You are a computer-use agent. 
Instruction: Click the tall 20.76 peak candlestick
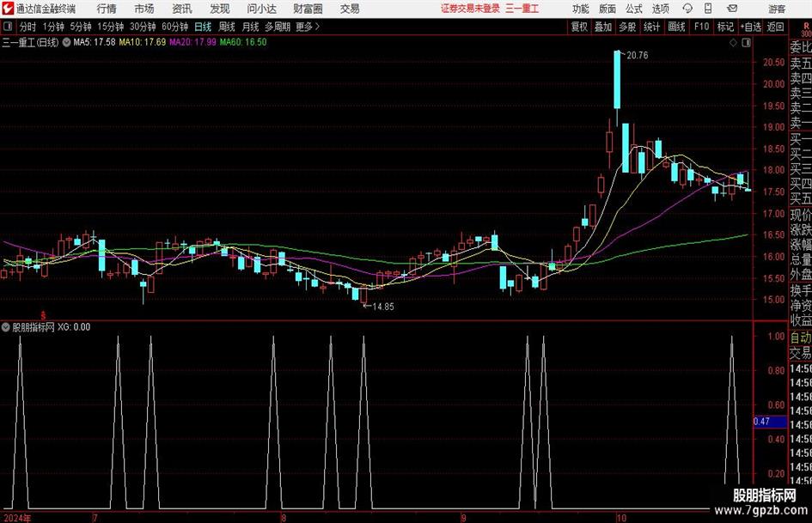coord(617,80)
